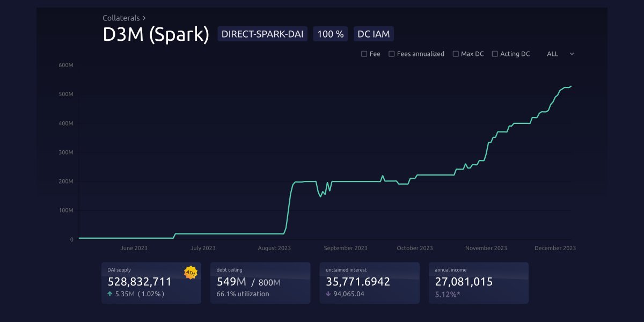Click the DAI supply value 528,832,711
This screenshot has height=322, width=644.
(140, 282)
